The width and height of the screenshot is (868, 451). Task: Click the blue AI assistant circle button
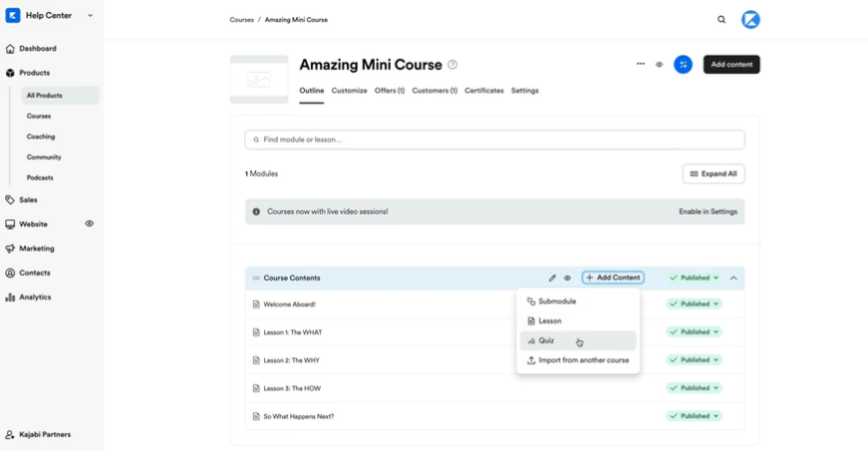point(683,64)
